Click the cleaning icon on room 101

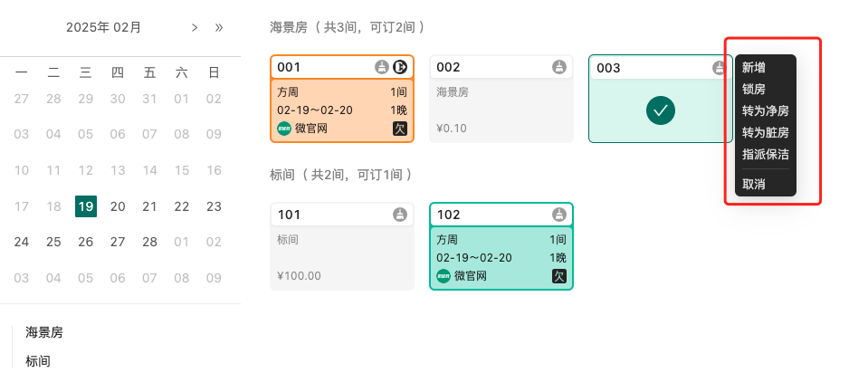pyautogui.click(x=400, y=215)
